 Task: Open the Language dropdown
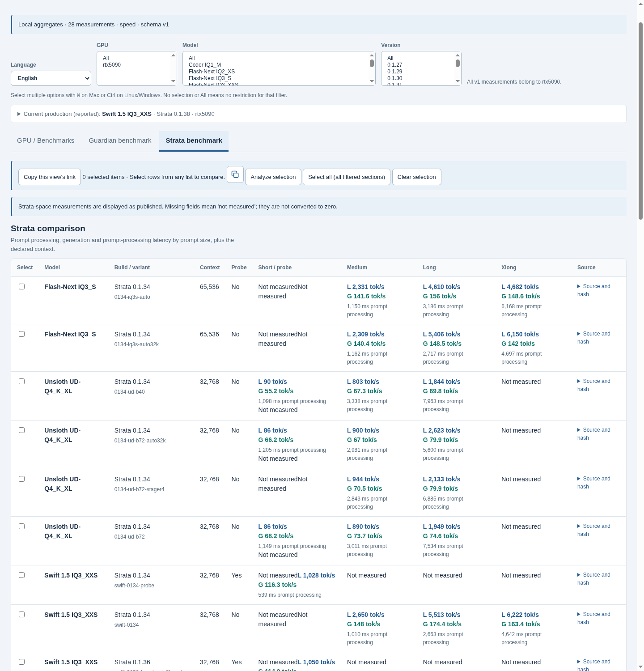click(x=51, y=78)
